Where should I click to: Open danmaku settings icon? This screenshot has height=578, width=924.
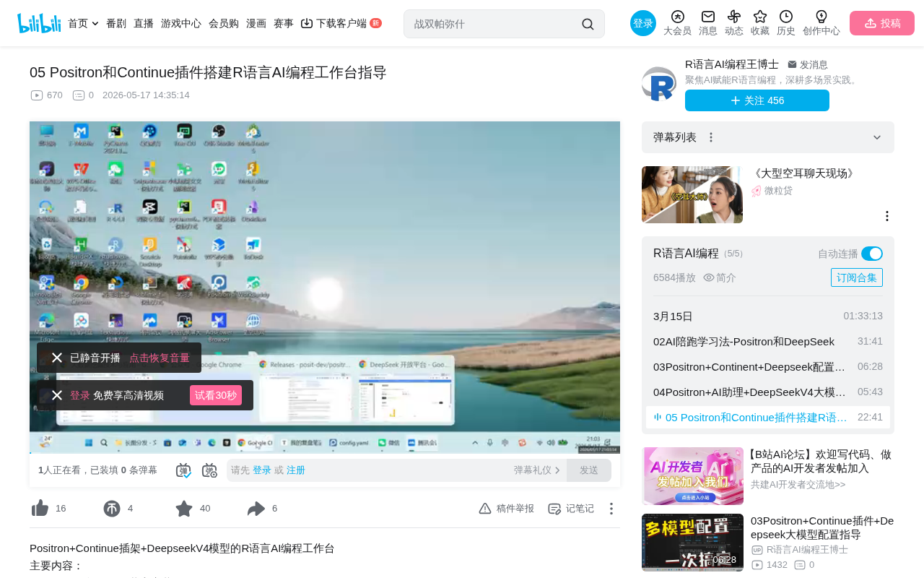point(209,470)
